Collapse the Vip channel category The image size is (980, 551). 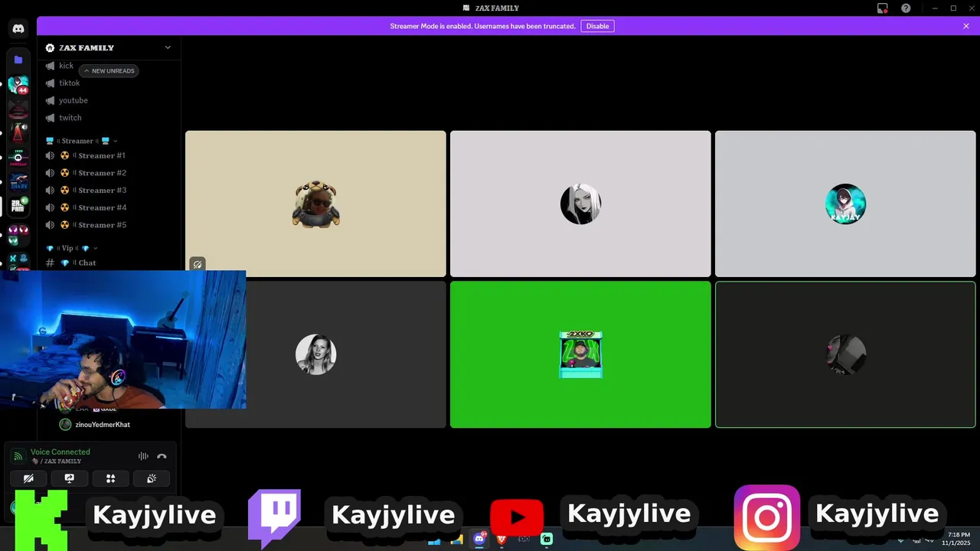click(x=72, y=248)
